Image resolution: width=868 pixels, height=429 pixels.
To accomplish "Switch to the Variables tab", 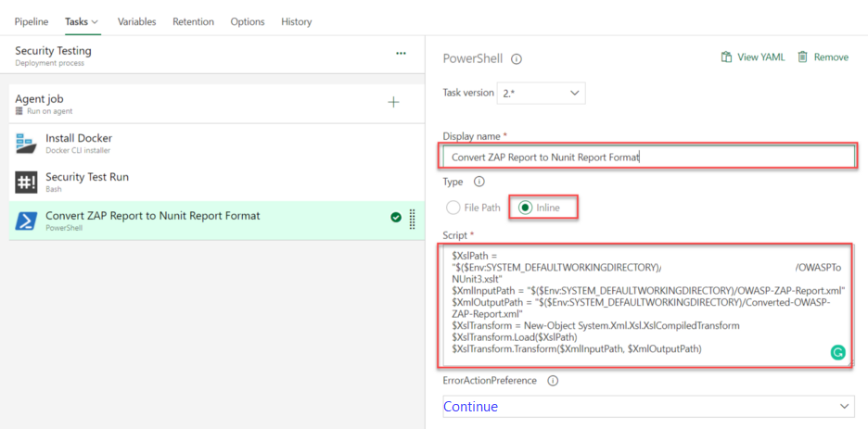I will pos(136,21).
